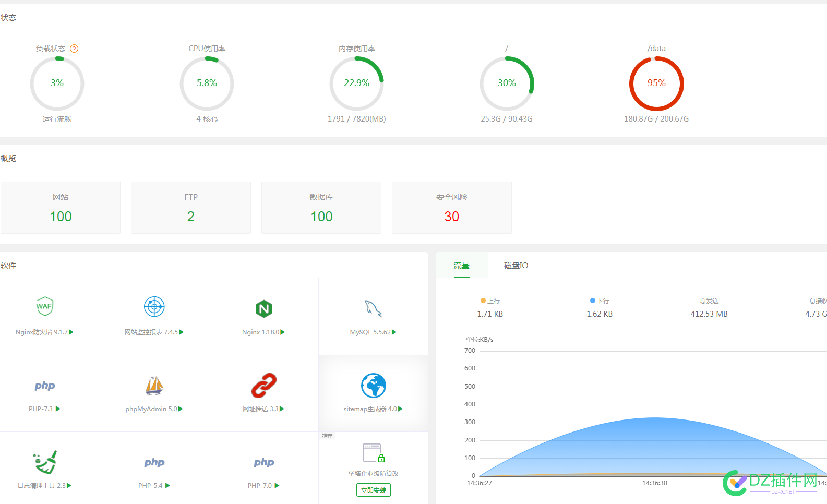
Task: Open the FTP 2 overview card
Action: (191, 208)
